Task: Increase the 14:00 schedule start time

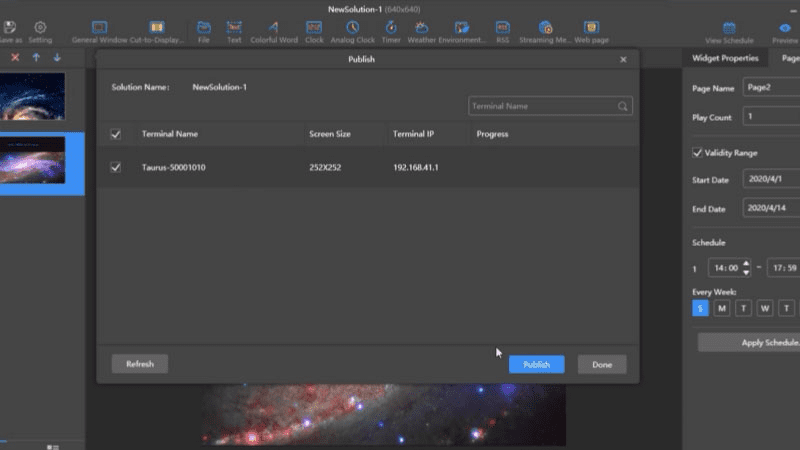Action: click(746, 263)
